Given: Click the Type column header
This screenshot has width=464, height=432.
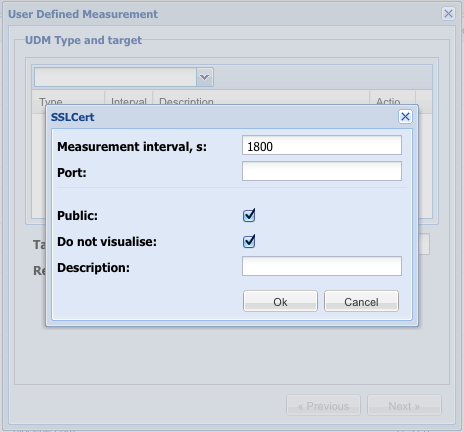Looking at the screenshot, I should coord(68,99).
